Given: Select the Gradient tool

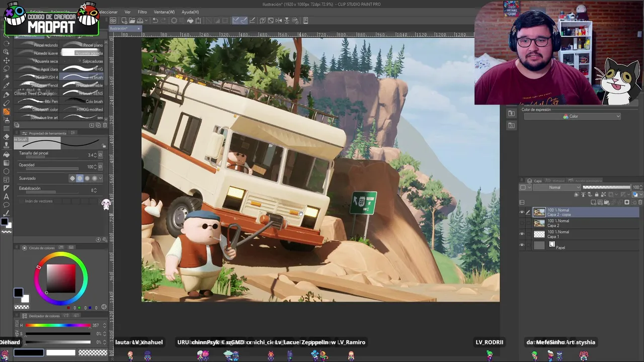Looking at the screenshot, I should [x=7, y=162].
